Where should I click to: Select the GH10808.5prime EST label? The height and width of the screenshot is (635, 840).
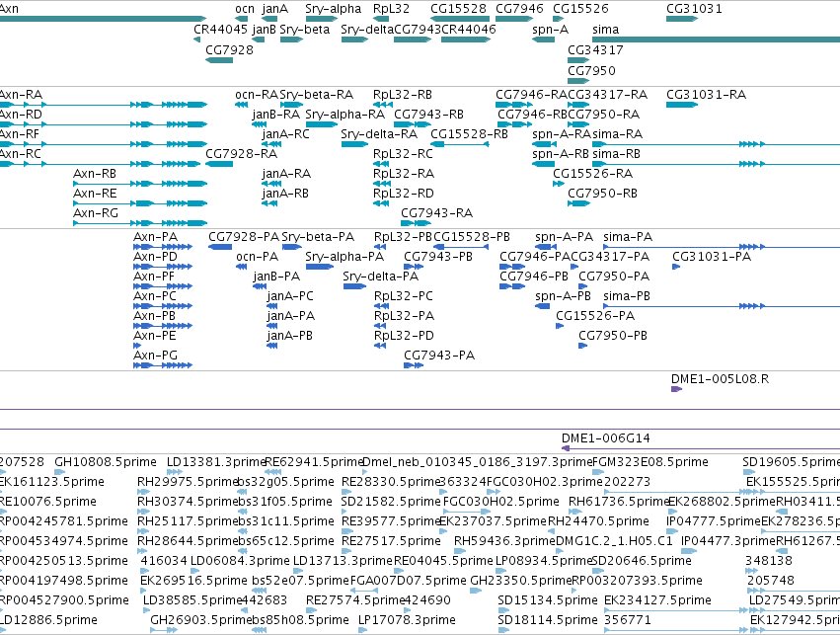(x=106, y=462)
